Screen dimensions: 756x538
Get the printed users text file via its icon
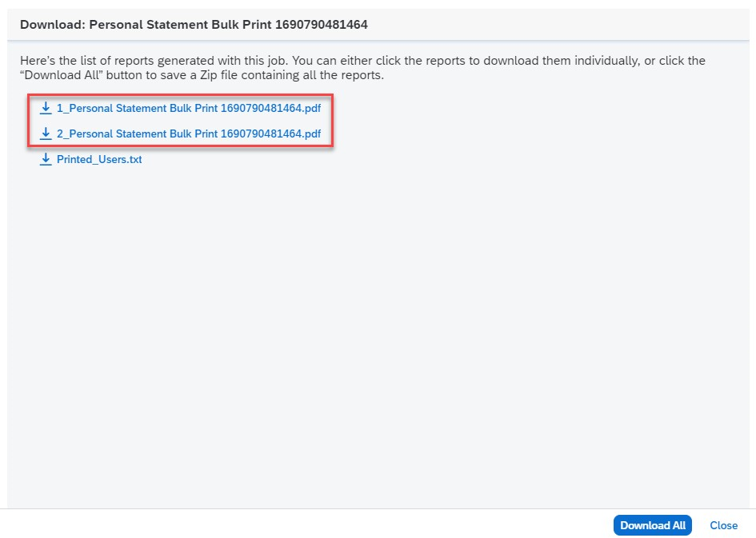(x=46, y=159)
